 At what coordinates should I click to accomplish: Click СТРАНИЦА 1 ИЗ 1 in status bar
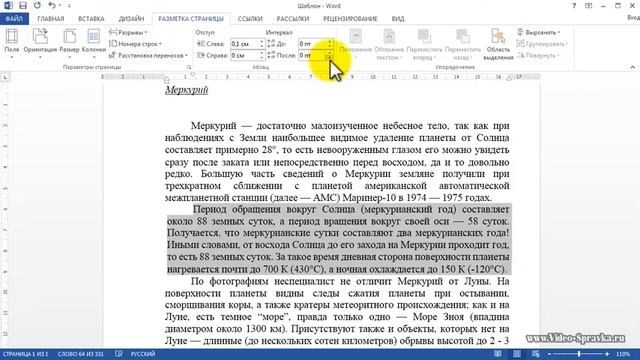pyautogui.click(x=25, y=354)
